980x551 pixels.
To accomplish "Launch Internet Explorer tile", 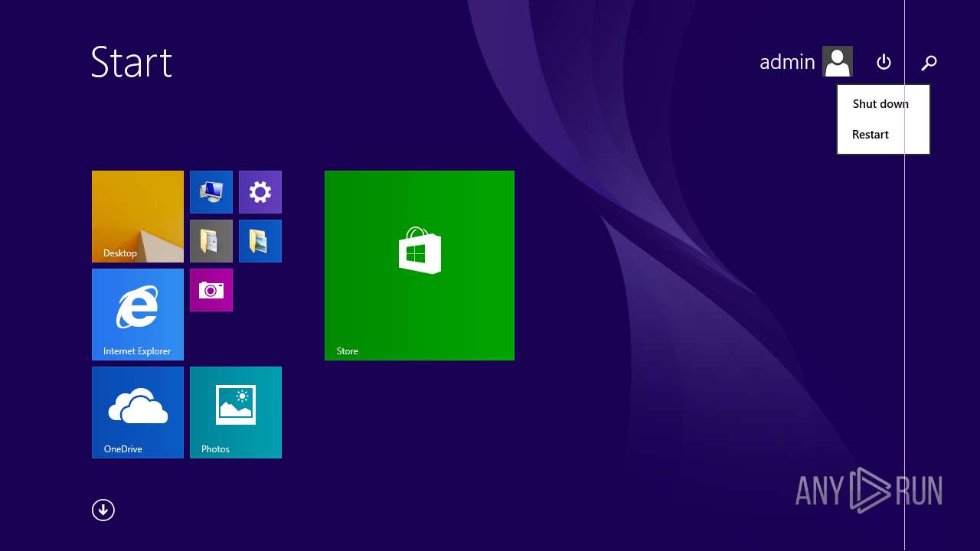I will [138, 315].
